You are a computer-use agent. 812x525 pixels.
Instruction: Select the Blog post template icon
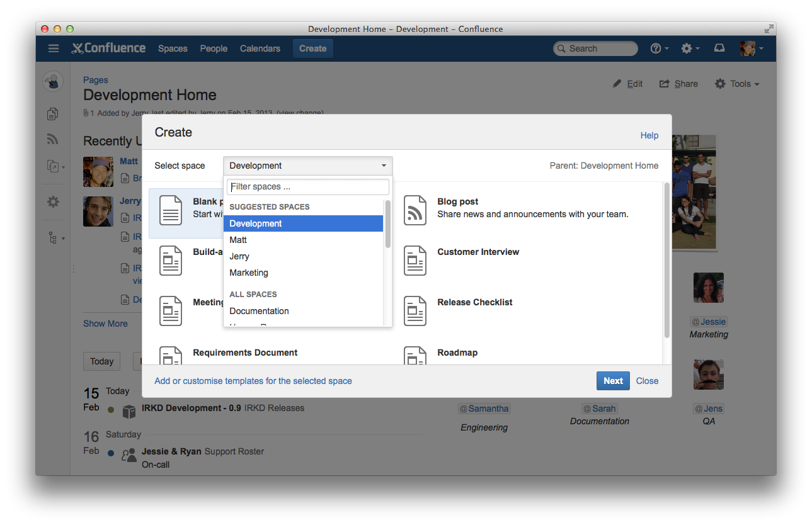click(x=415, y=210)
